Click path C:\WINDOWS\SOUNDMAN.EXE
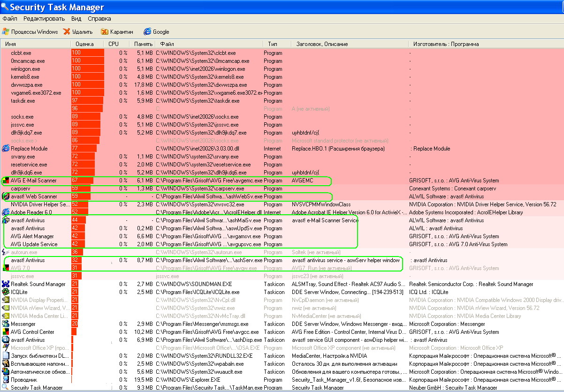 (x=194, y=284)
